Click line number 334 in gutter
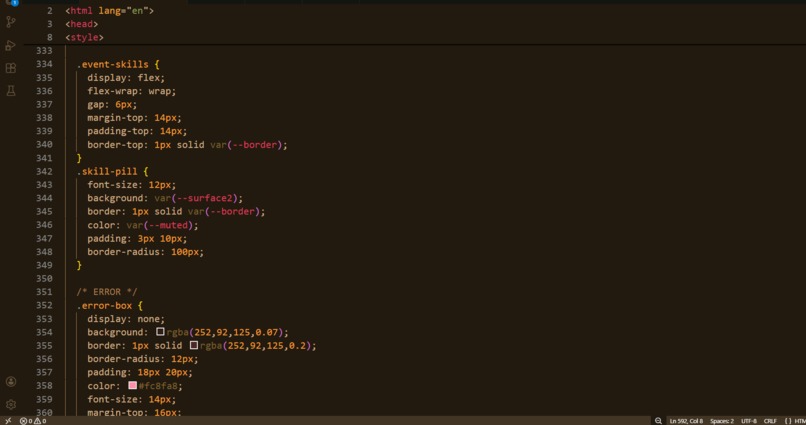This screenshot has width=806, height=425. click(x=44, y=64)
